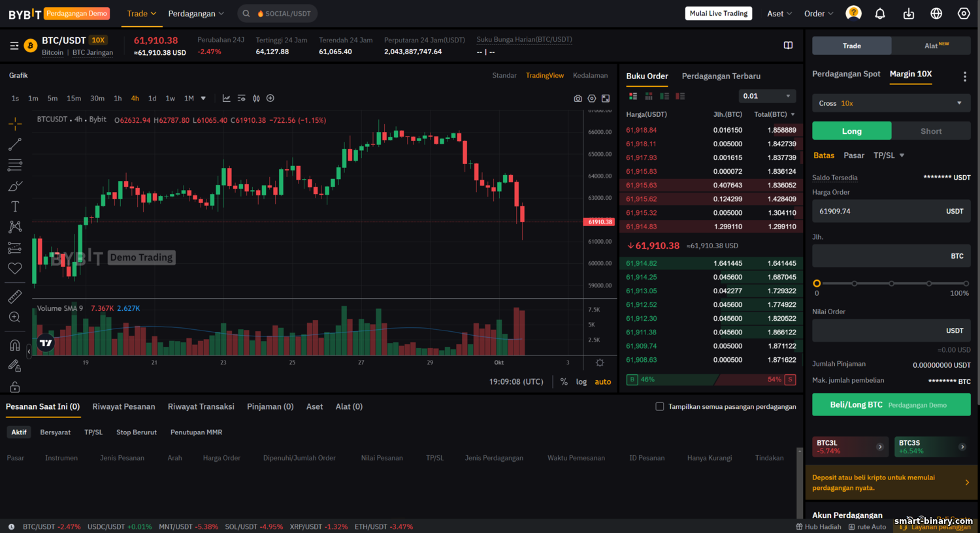Switch chart to Standar view

click(x=504, y=76)
